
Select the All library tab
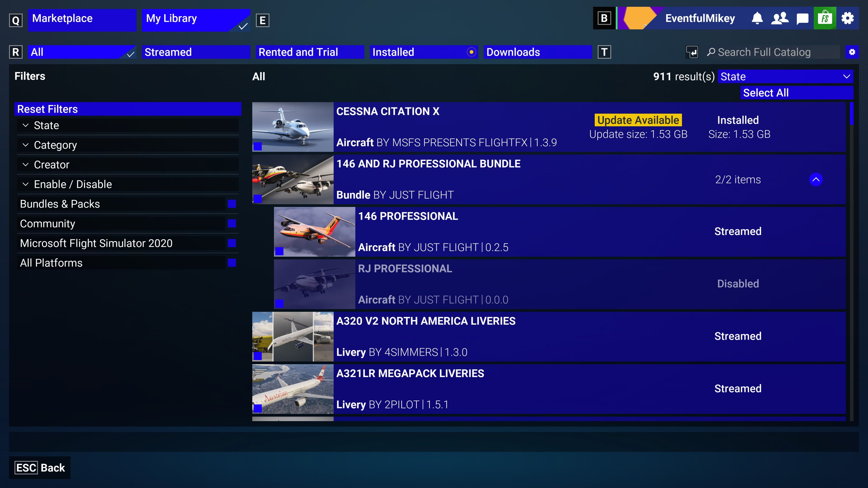(82, 52)
